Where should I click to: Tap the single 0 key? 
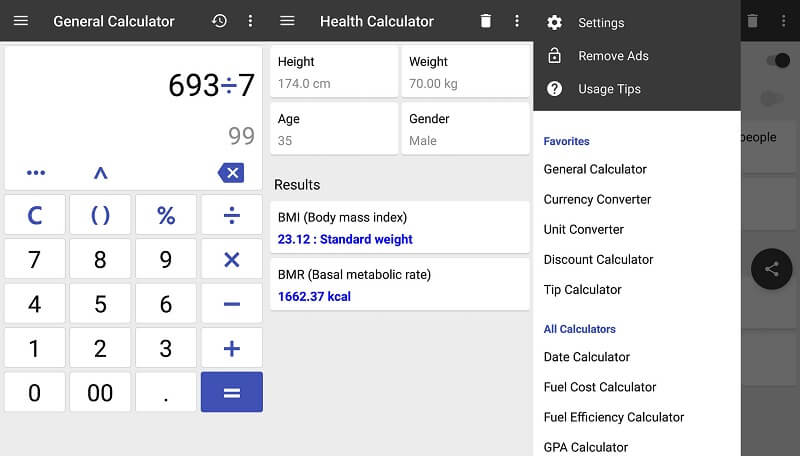pos(35,392)
